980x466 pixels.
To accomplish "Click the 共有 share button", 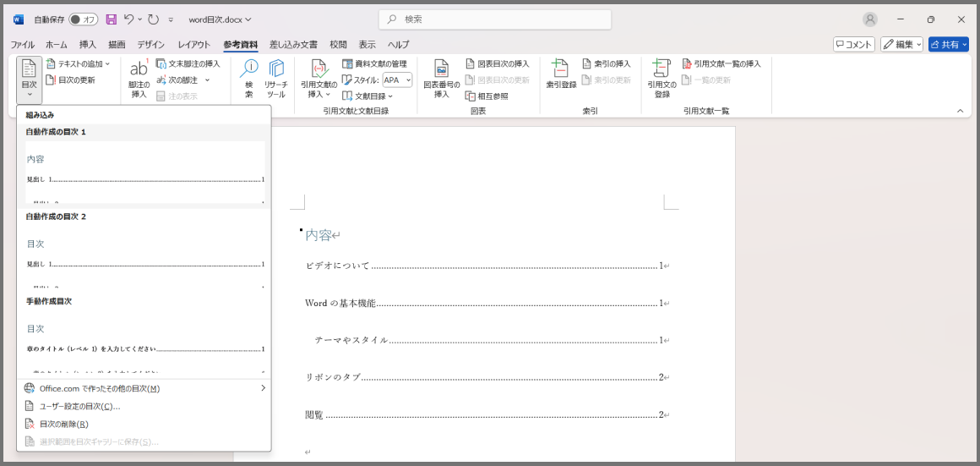I will (x=949, y=45).
